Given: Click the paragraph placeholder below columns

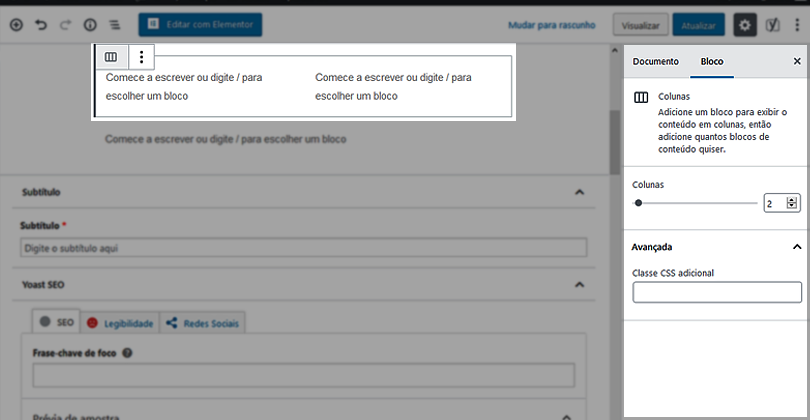Looking at the screenshot, I should tap(226, 139).
